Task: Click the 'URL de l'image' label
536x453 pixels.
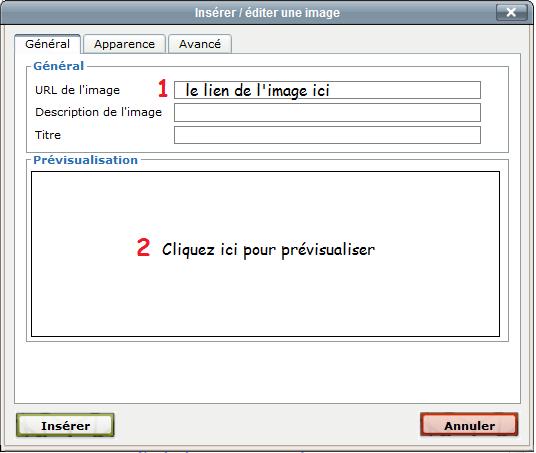Action: click(x=78, y=90)
